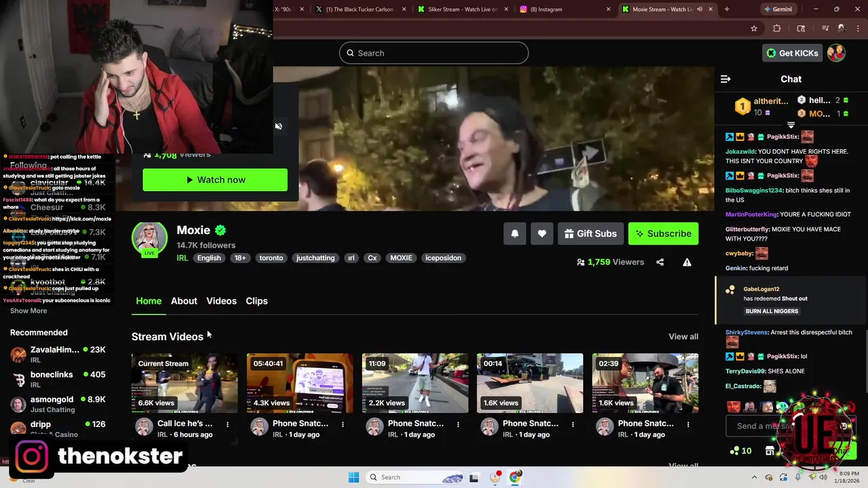The width and height of the screenshot is (868, 488).
Task: Open the Home tab on Moxie's channel
Action: click(x=149, y=301)
